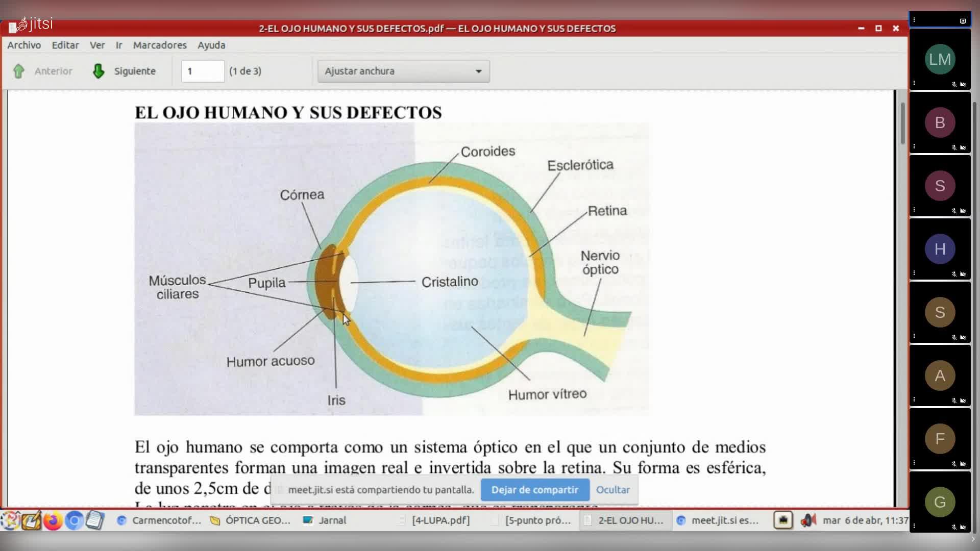The width and height of the screenshot is (980, 551).
Task: Click the page number input field
Action: [203, 71]
